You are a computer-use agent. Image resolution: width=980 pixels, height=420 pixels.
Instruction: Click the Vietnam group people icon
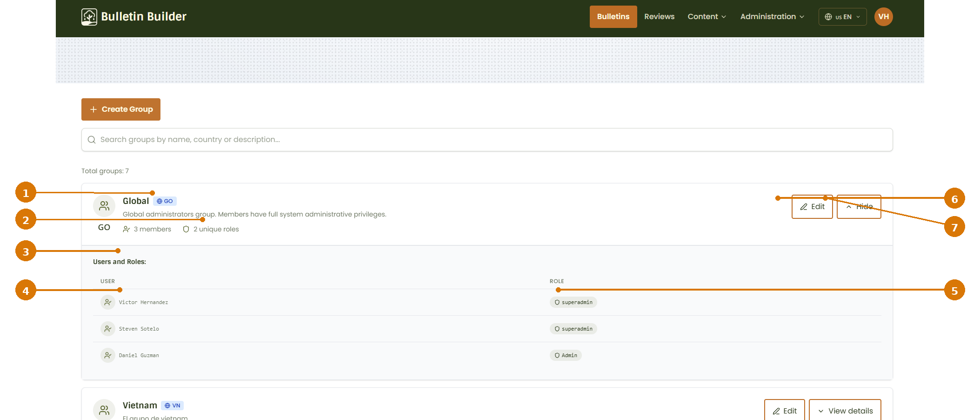click(104, 410)
